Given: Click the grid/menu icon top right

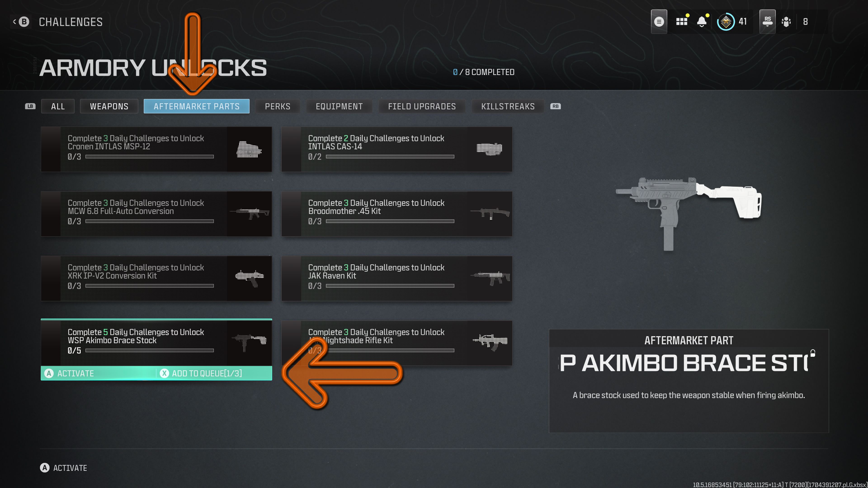Looking at the screenshot, I should coord(680,21).
